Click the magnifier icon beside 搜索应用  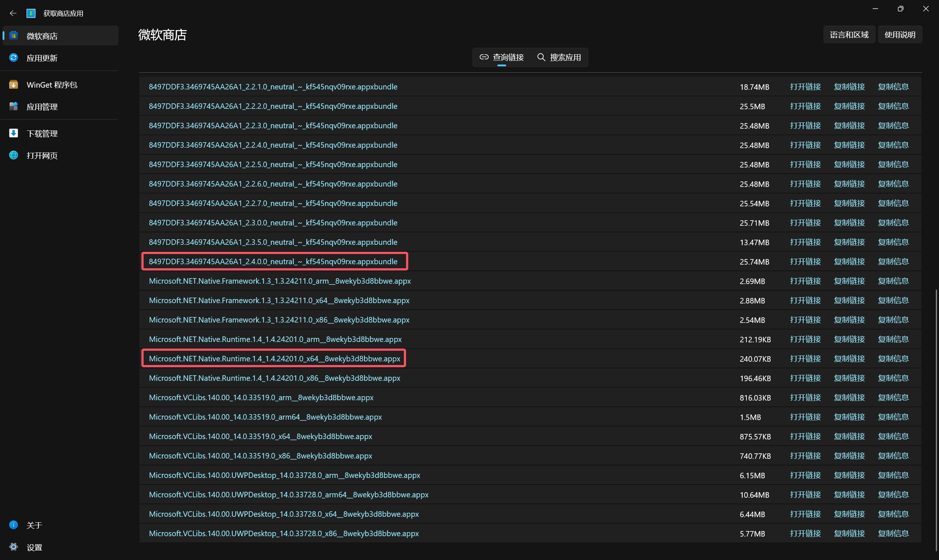pyautogui.click(x=541, y=57)
